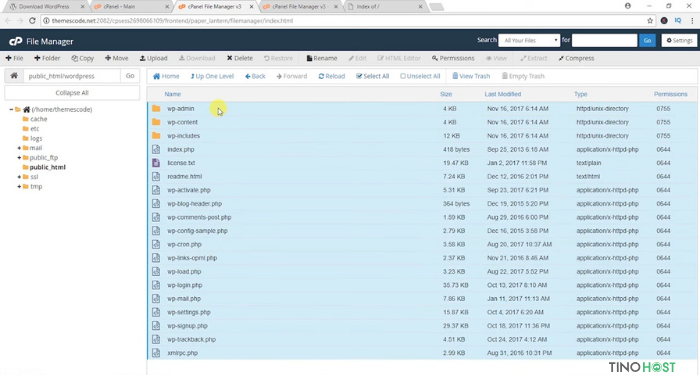The image size is (700, 375).
Task: Click the readme.html file icon
Action: tap(156, 176)
